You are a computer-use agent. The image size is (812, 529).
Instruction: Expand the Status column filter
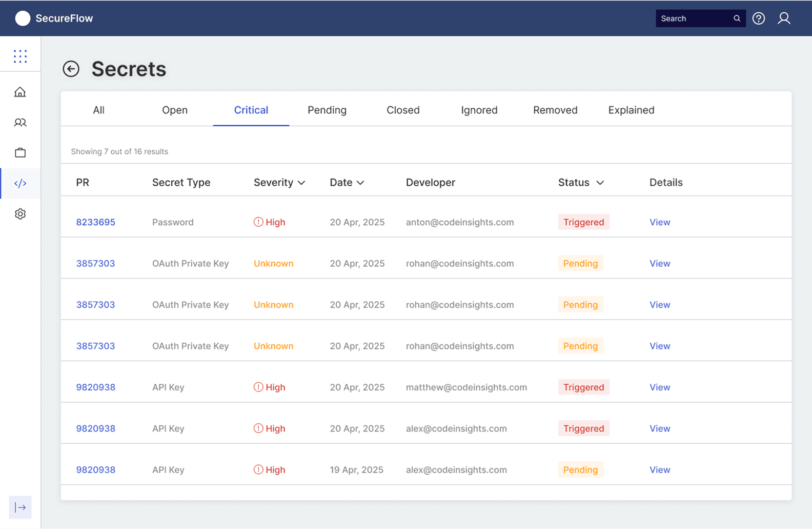pyautogui.click(x=600, y=183)
